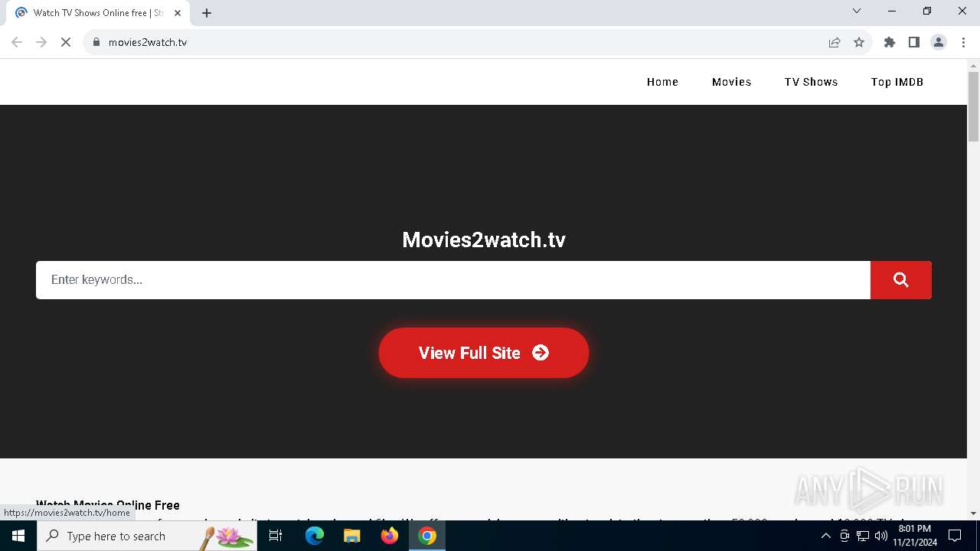Image resolution: width=980 pixels, height=551 pixels.
Task: Open the Windows Start menu
Action: (x=18, y=536)
